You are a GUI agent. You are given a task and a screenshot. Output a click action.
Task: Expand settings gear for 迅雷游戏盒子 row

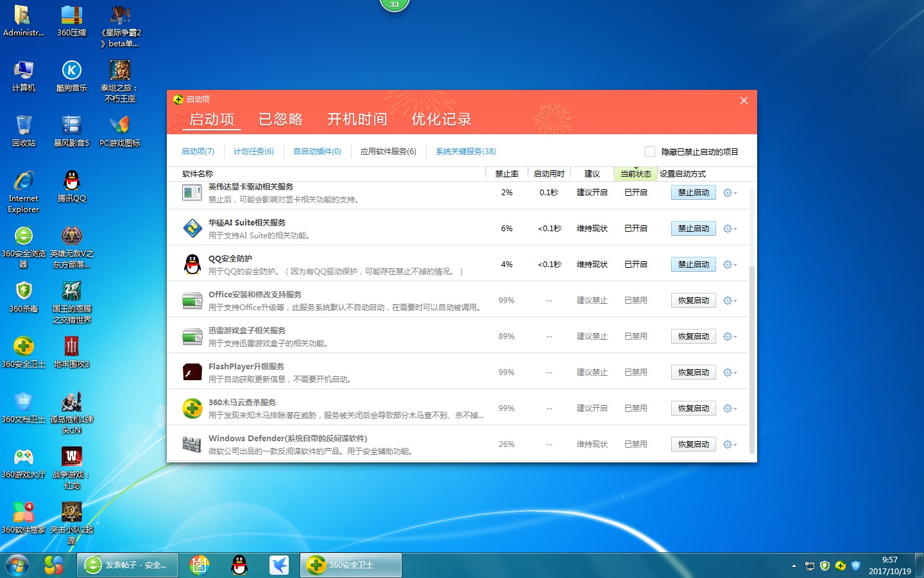coord(730,337)
